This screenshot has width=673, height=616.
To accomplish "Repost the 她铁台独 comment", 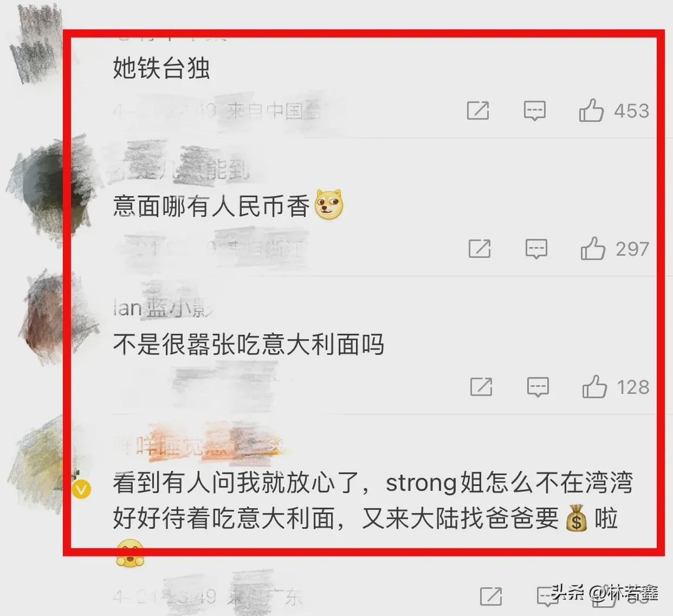I will click(478, 111).
